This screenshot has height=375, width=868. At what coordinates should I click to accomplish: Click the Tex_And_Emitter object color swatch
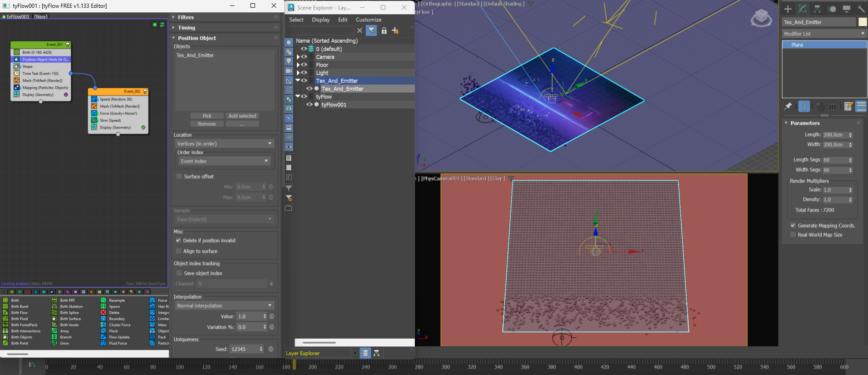click(x=862, y=22)
